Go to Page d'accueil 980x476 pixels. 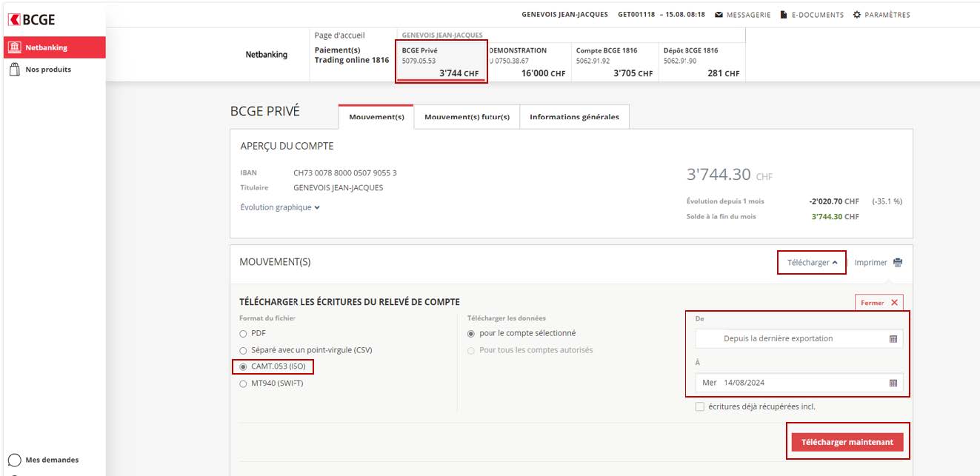pyautogui.click(x=340, y=36)
